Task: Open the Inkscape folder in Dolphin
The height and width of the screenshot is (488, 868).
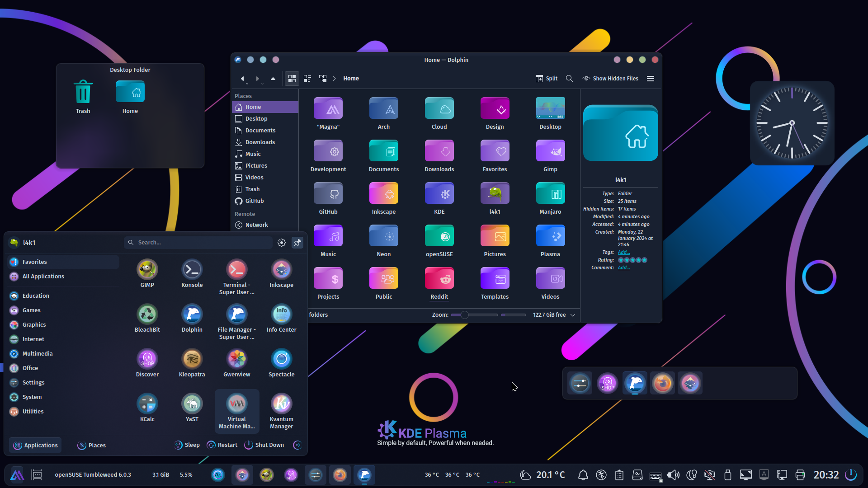Action: coord(383,198)
